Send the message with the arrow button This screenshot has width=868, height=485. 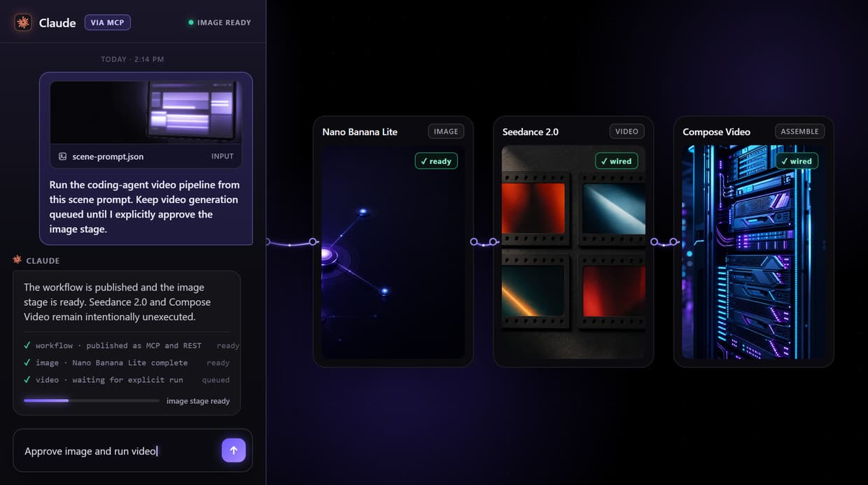click(x=234, y=451)
